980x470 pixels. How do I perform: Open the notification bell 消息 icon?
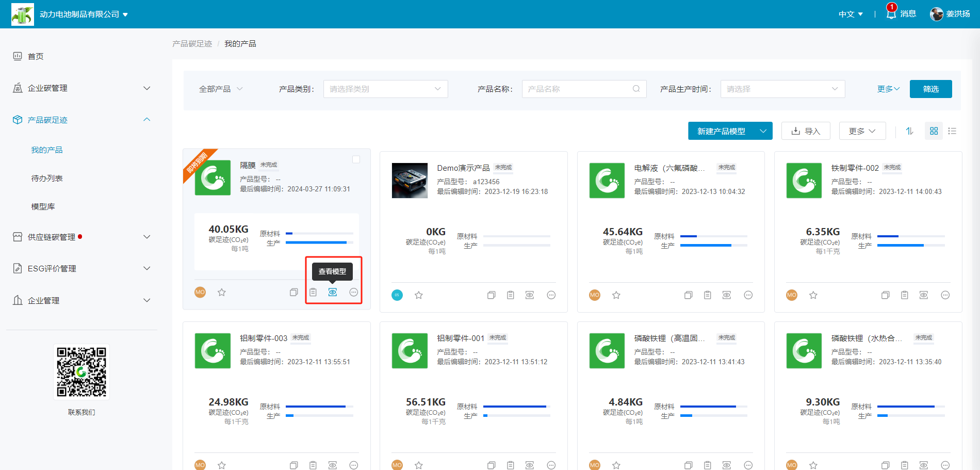click(891, 14)
